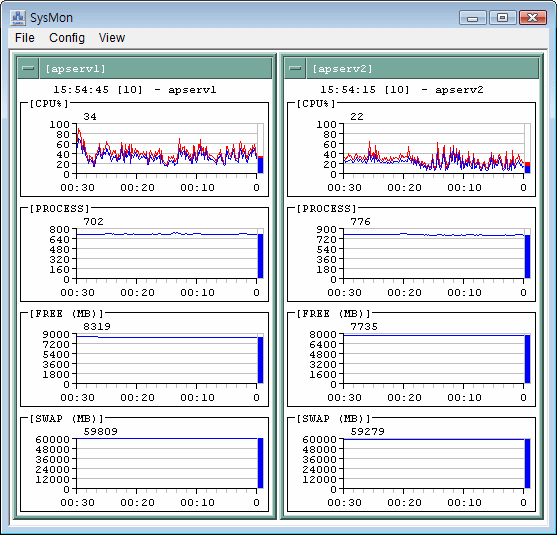
Task: Click the apserv1 SWAP (MB) graph
Action: pyautogui.click(x=167, y=464)
